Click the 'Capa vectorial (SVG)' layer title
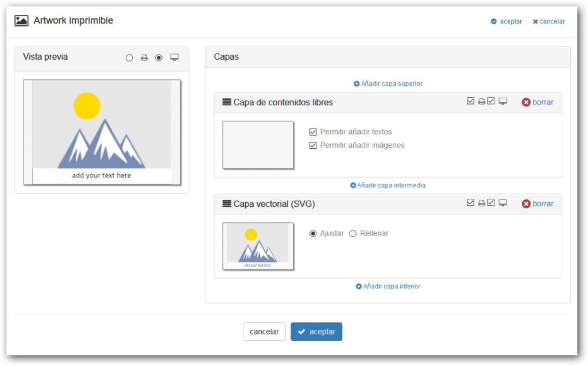Viewport: 588px width, 366px height. [274, 204]
